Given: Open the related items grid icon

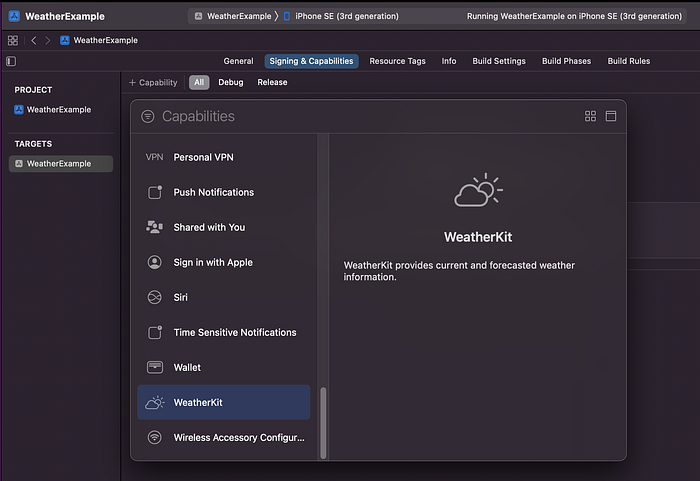Looking at the screenshot, I should point(12,41).
